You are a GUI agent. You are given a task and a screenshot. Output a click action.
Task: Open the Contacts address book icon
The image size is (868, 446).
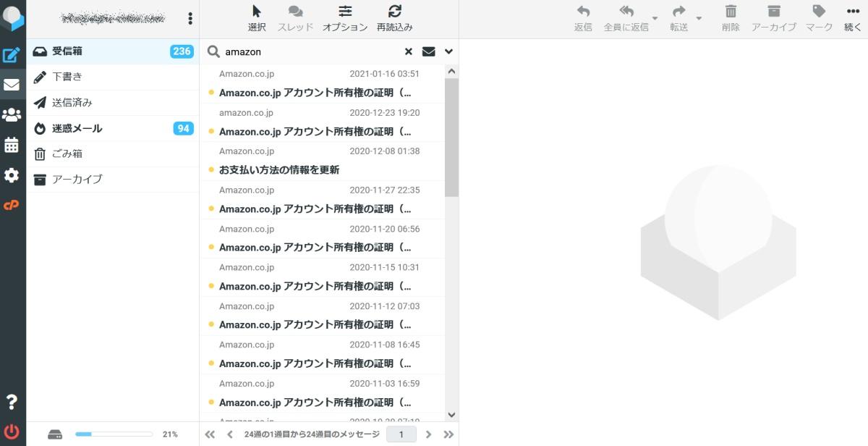coord(12,115)
